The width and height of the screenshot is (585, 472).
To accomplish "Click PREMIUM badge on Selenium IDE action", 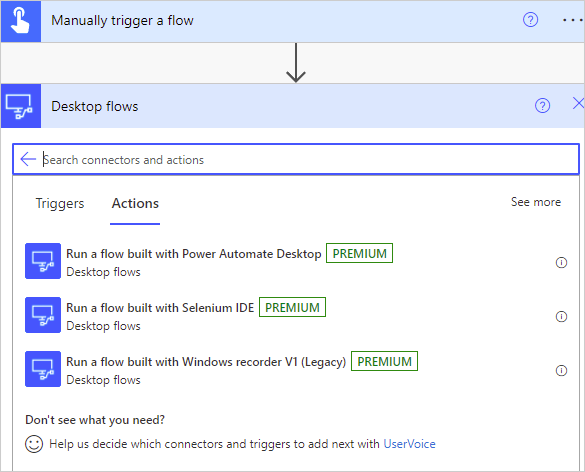I will coord(292,307).
